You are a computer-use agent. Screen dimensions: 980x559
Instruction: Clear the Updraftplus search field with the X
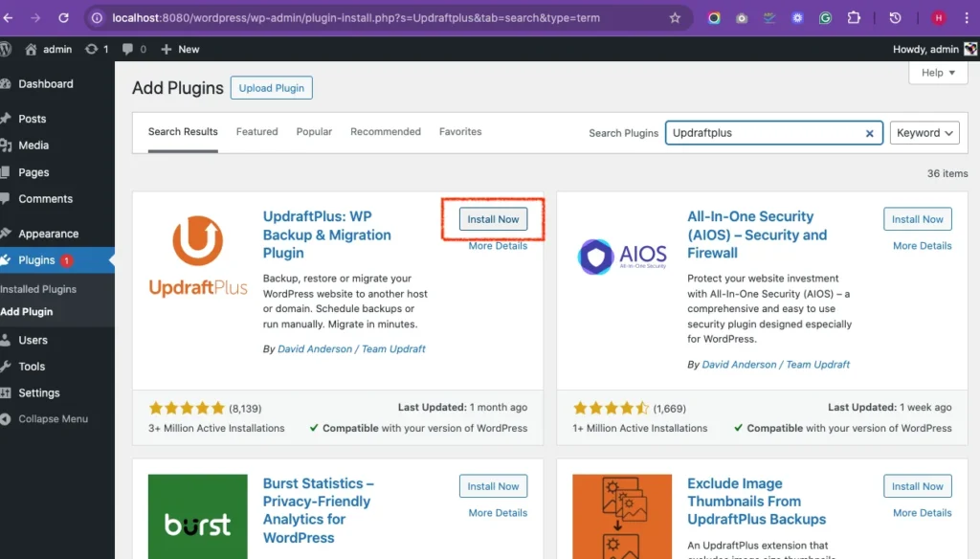(x=869, y=132)
